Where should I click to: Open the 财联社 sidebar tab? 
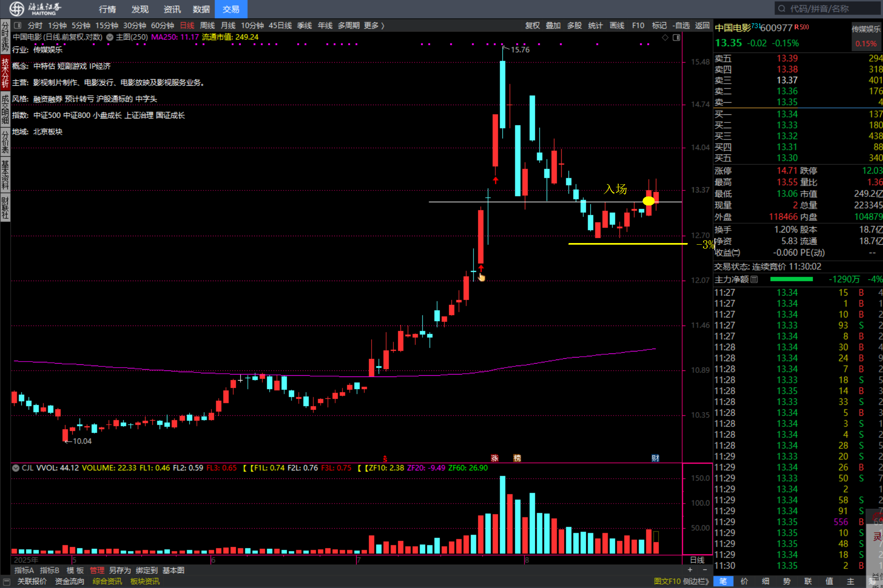5,207
